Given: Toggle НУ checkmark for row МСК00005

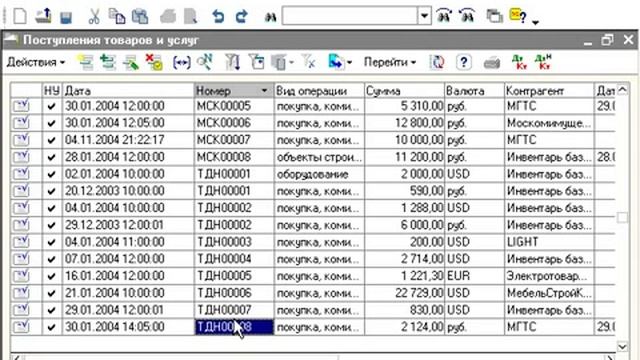Looking at the screenshot, I should coord(51,107).
